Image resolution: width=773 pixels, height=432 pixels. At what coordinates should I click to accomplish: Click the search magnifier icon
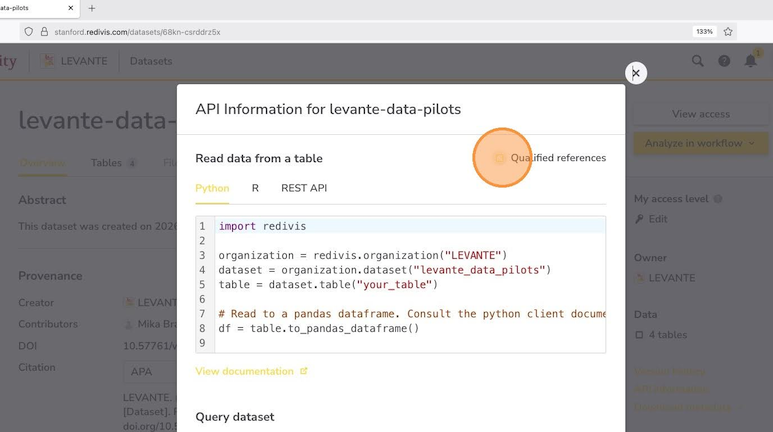coord(698,61)
